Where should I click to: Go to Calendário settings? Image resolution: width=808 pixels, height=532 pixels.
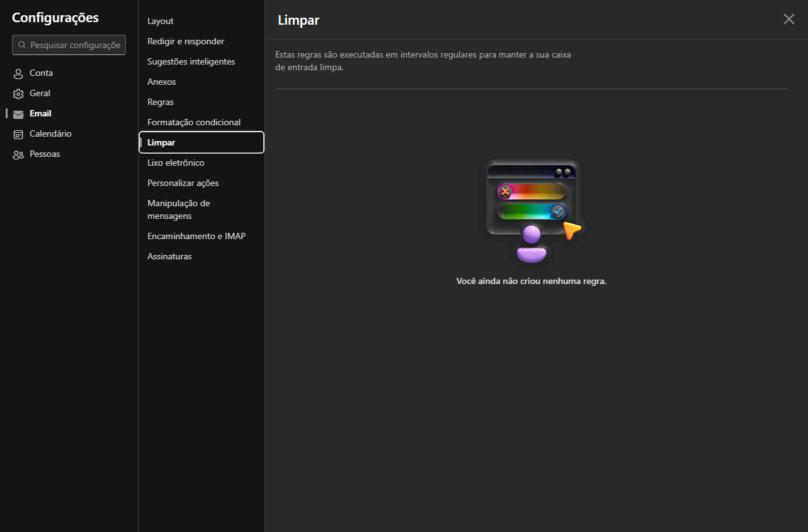pos(69,134)
